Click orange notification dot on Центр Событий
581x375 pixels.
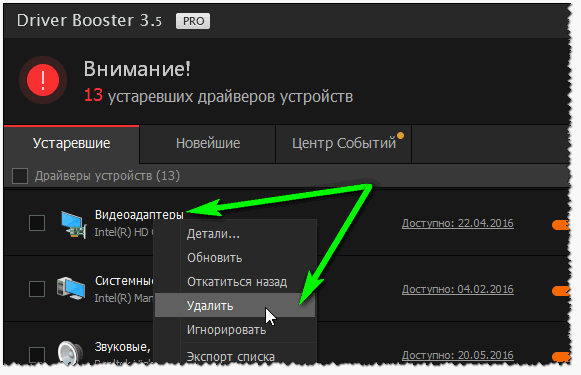tap(400, 136)
